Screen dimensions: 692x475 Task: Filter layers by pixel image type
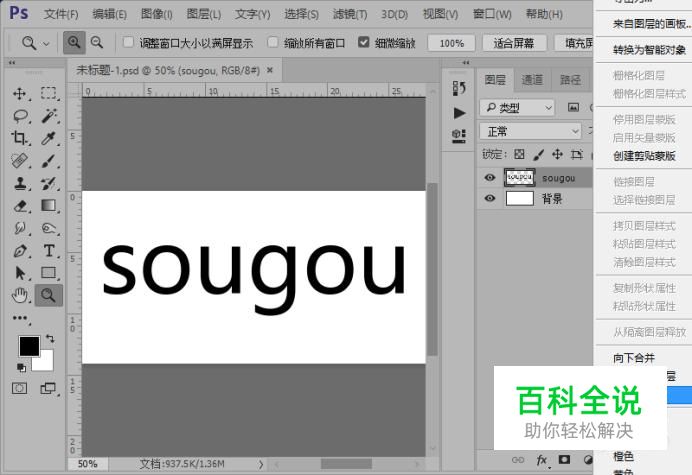click(x=573, y=107)
